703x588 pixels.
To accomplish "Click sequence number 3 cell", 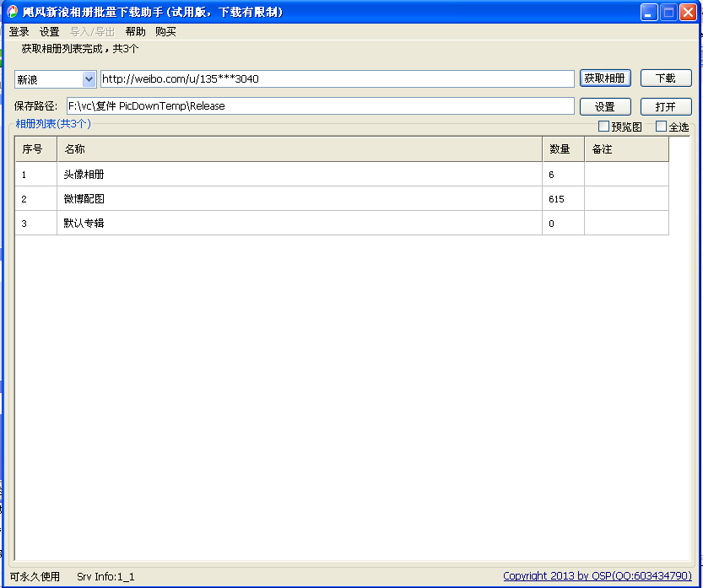I will pyautogui.click(x=36, y=223).
